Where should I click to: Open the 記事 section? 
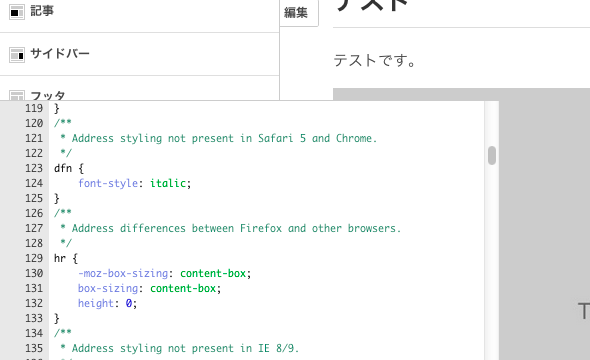click(139, 12)
